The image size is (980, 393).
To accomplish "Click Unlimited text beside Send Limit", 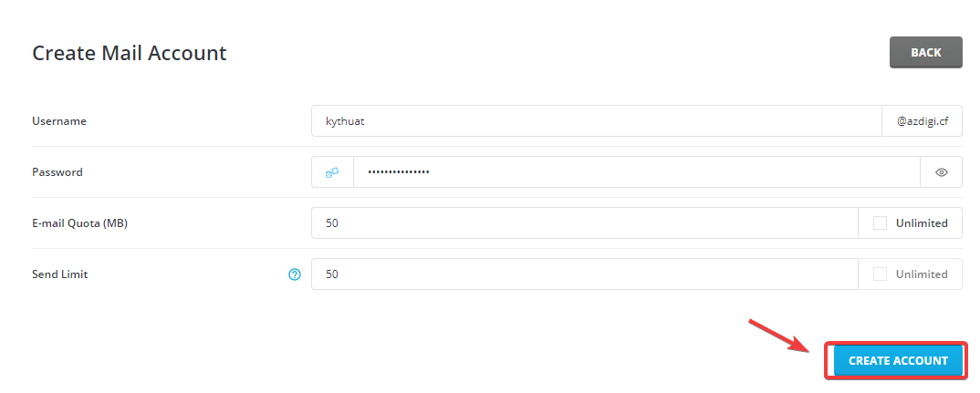I will pyautogui.click(x=922, y=274).
